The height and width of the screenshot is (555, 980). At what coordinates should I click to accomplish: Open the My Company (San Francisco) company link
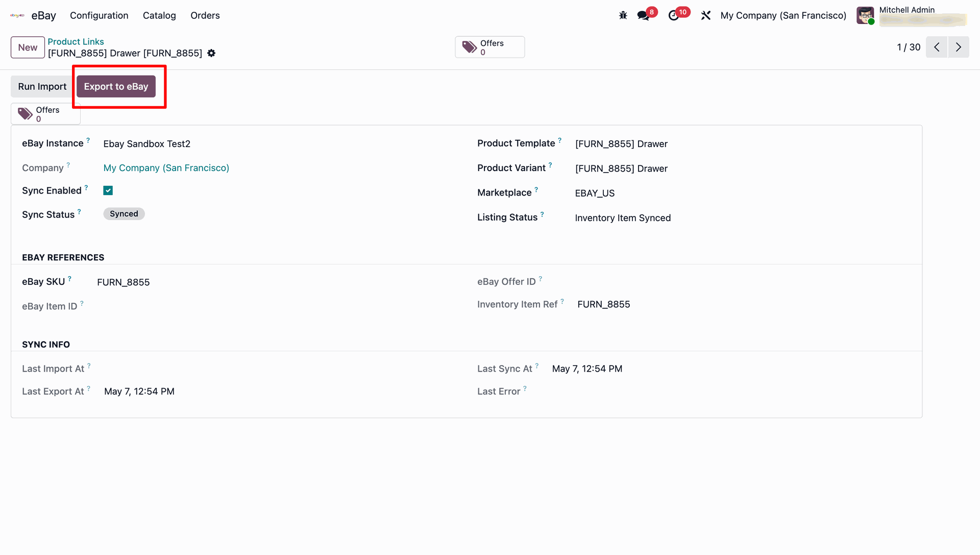(x=166, y=168)
